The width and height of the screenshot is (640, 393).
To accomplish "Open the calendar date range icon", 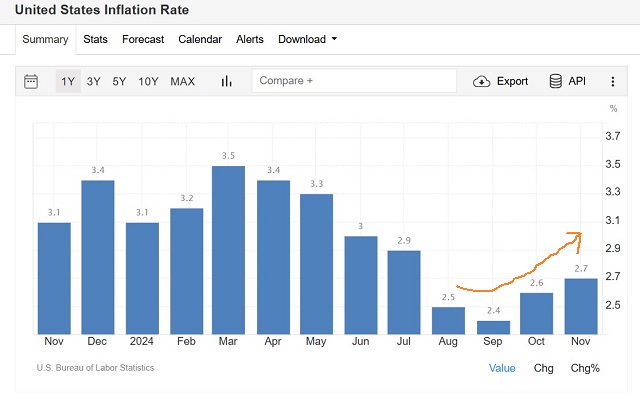I will pos(31,82).
